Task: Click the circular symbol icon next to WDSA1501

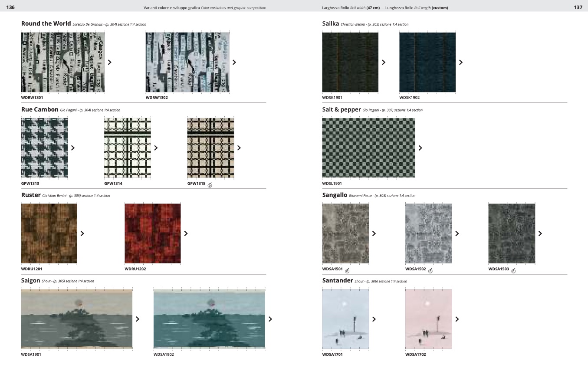Action: click(347, 271)
